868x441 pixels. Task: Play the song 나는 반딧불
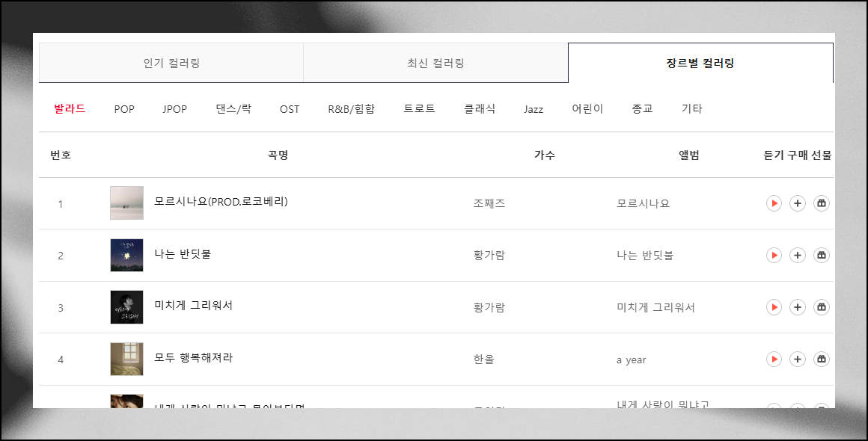(x=773, y=256)
